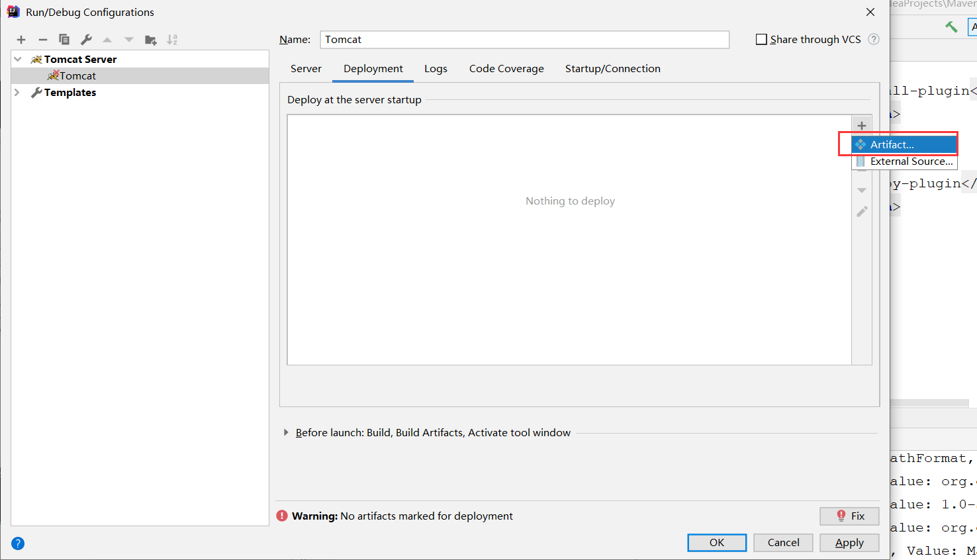The image size is (977, 560).
Task: Click the IntelliJ logo in title bar
Action: (x=13, y=12)
